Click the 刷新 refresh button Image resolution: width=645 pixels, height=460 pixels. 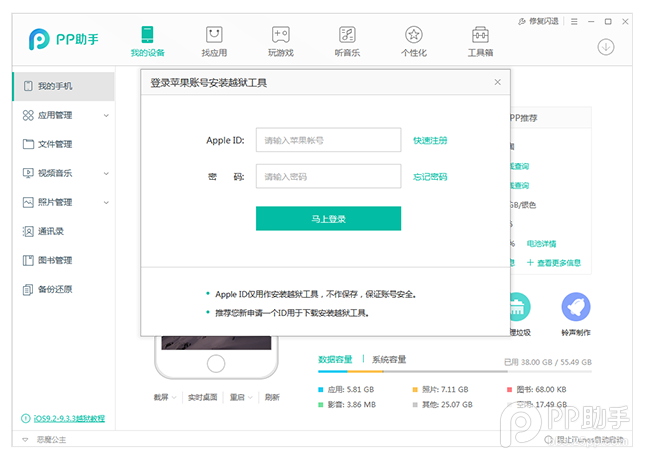[272, 397]
